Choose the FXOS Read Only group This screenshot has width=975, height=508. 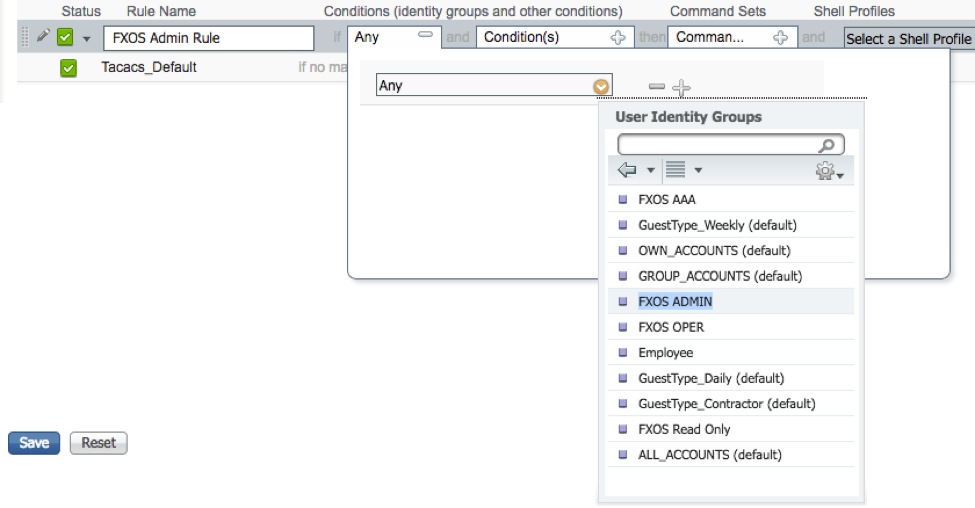point(684,429)
